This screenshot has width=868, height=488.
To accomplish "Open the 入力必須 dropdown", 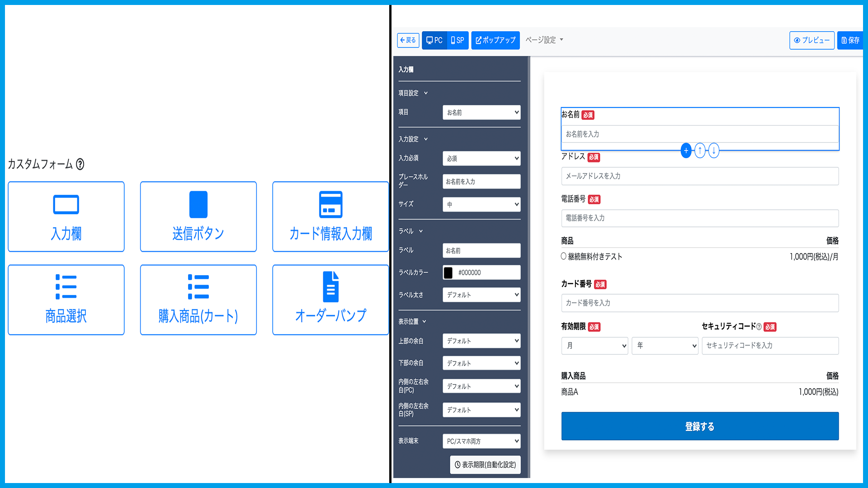I will (481, 159).
